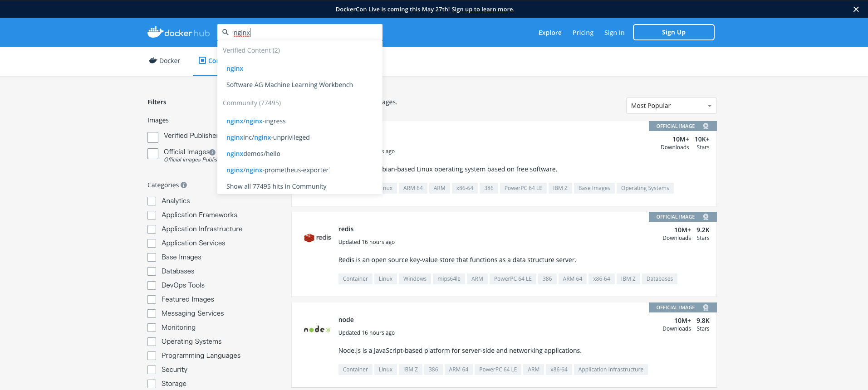Click the Sign In link
The height and width of the screenshot is (390, 868).
614,33
